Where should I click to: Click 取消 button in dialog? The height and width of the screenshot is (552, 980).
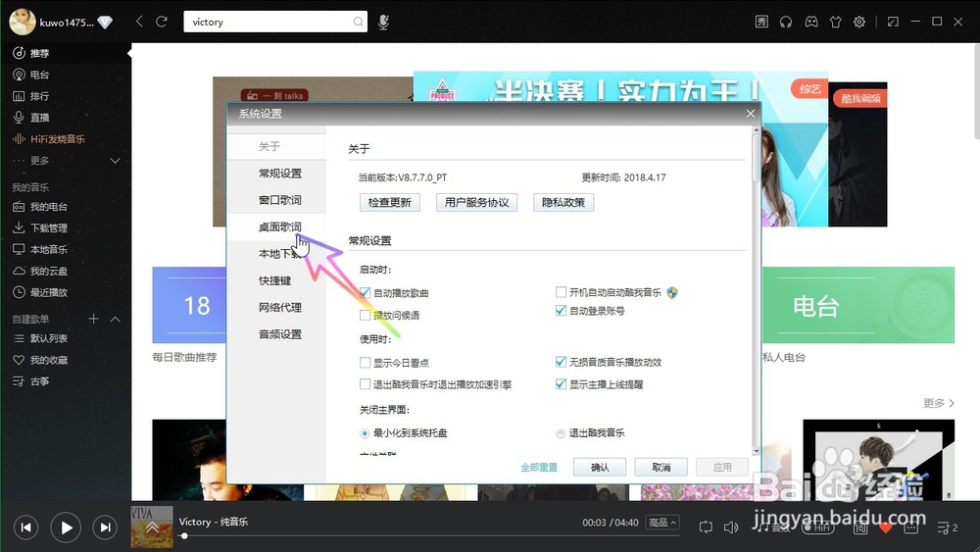click(x=661, y=467)
